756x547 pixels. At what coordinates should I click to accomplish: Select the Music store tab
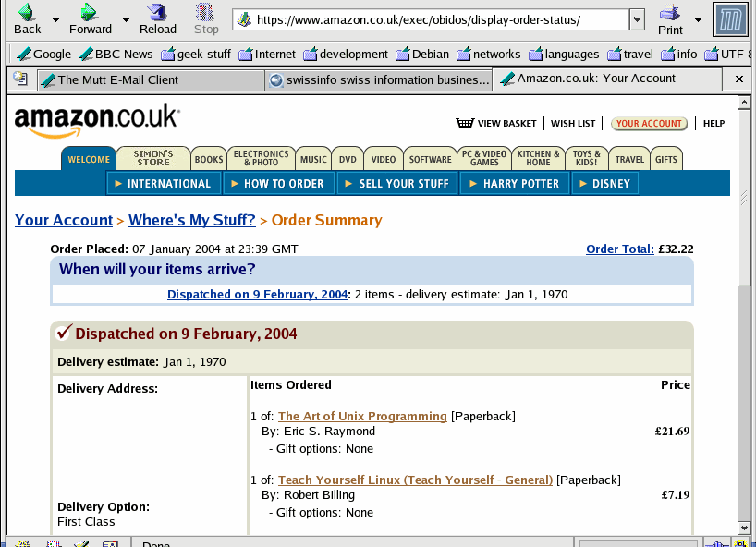[313, 159]
